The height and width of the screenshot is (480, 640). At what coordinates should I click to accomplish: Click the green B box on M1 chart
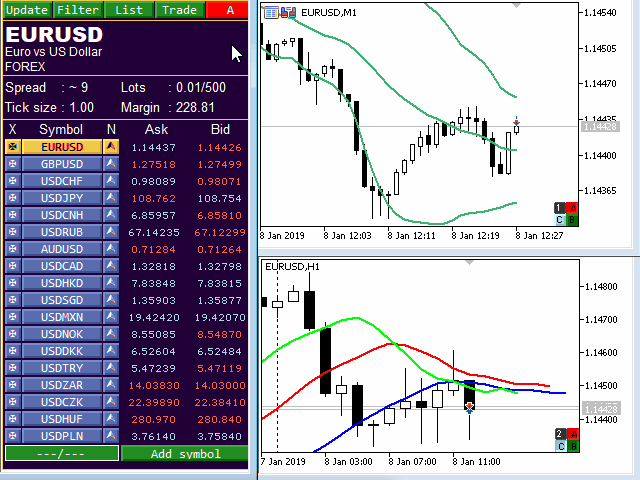click(572, 220)
